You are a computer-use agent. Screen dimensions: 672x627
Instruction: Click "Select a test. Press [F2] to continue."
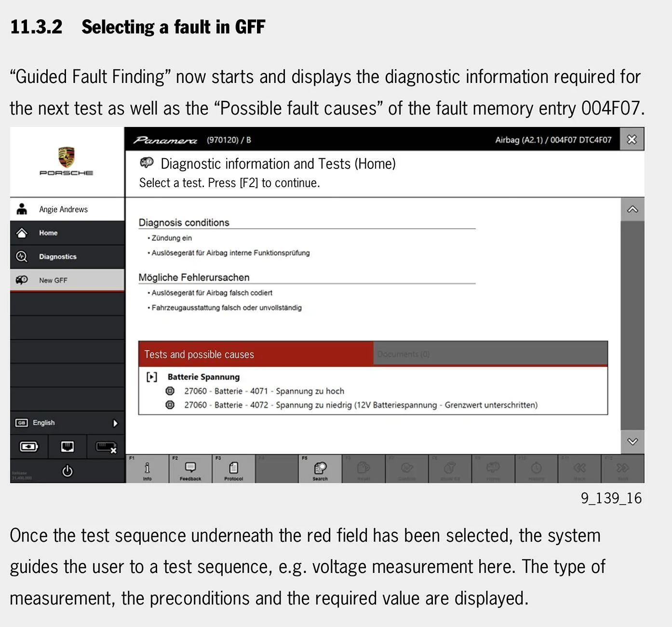[x=229, y=183]
